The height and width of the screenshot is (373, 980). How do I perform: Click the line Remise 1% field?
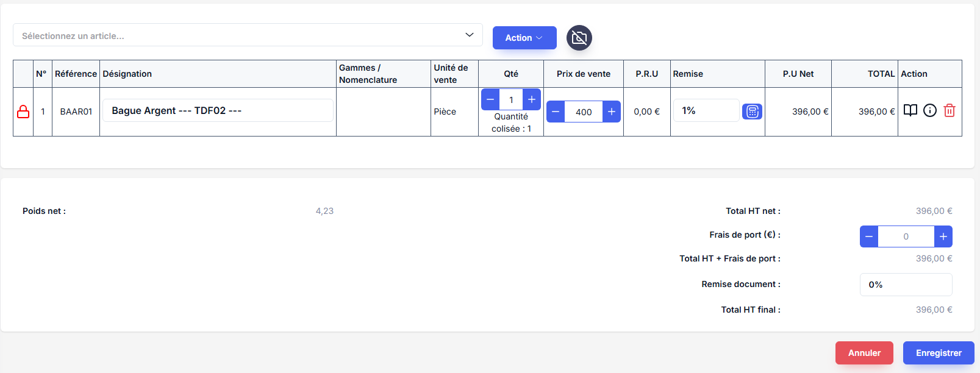pyautogui.click(x=706, y=110)
